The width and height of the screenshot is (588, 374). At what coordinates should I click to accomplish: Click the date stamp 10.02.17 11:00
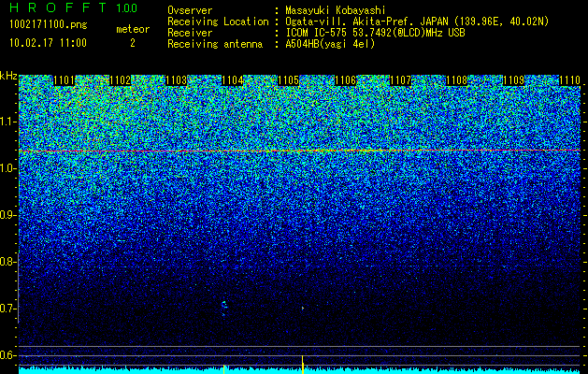pyautogui.click(x=48, y=42)
